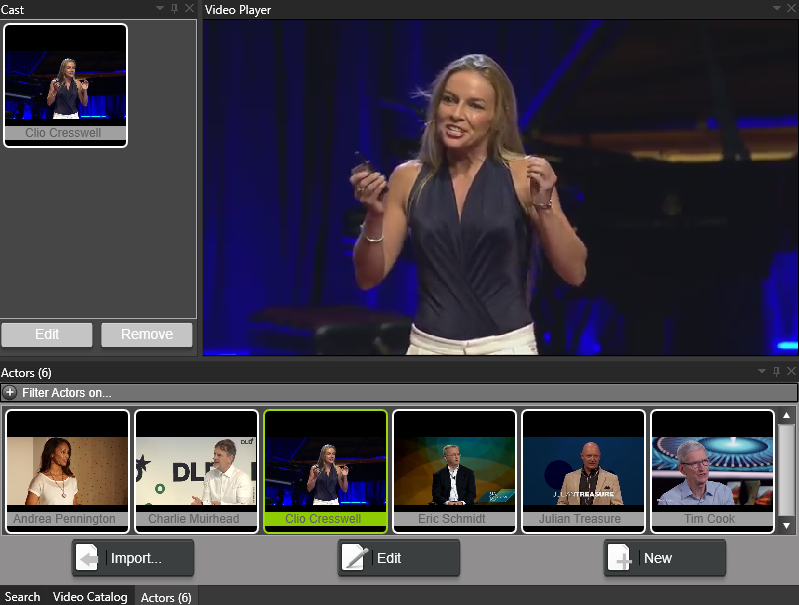Select Clio Cresswell in the Cast panel
The image size is (799, 605).
click(x=66, y=85)
